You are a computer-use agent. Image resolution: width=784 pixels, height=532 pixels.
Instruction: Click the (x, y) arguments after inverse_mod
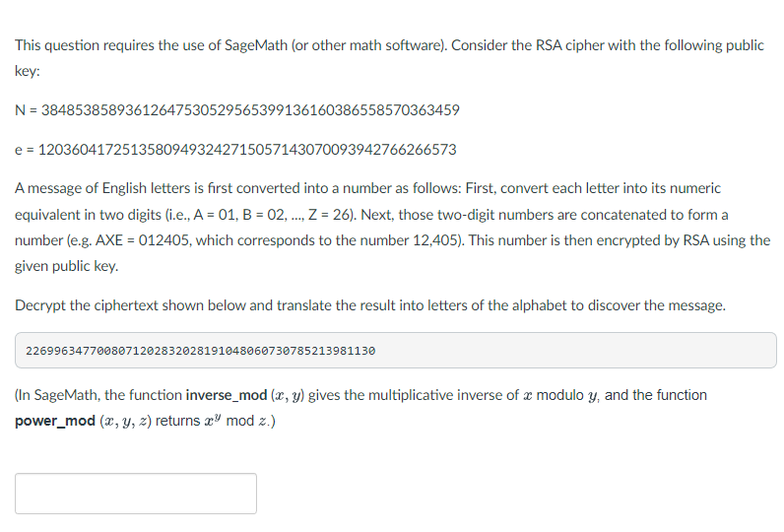[287, 395]
